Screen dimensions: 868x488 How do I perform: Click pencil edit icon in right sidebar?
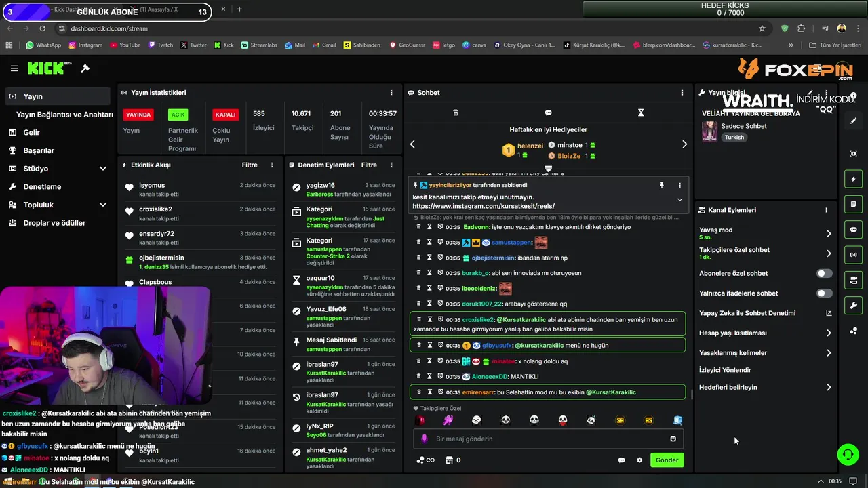[x=854, y=121]
